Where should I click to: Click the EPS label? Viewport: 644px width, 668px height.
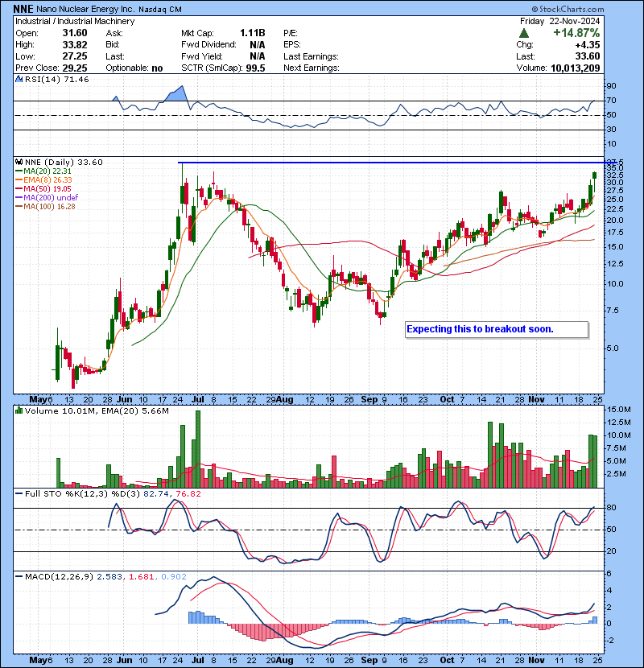coord(292,45)
